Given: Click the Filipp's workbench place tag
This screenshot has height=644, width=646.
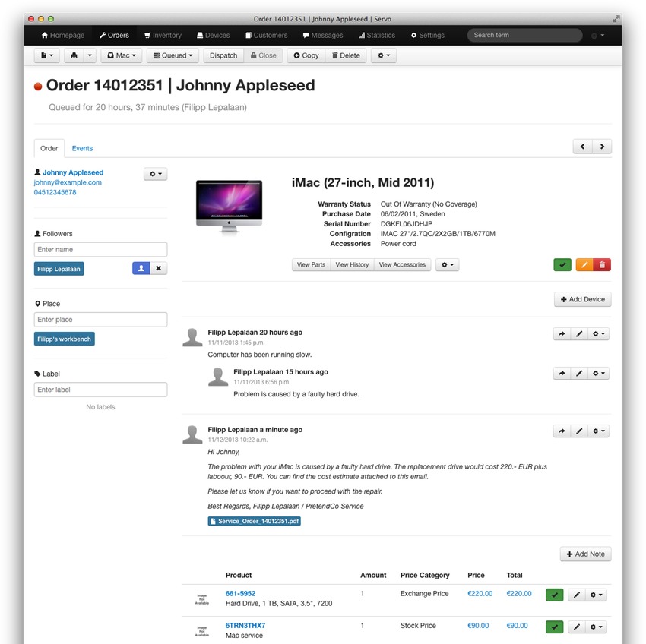Looking at the screenshot, I should pos(65,339).
